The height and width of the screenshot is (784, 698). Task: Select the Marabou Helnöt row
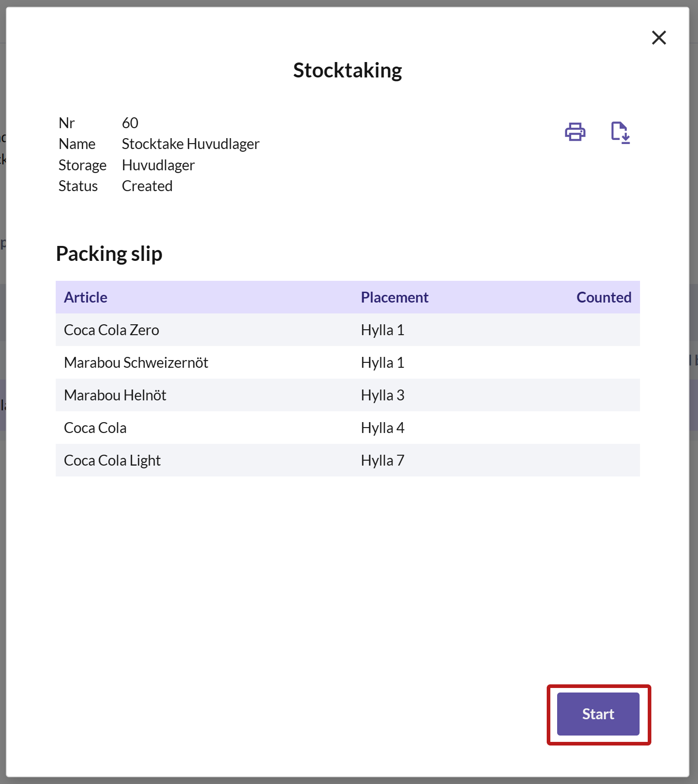pos(348,395)
